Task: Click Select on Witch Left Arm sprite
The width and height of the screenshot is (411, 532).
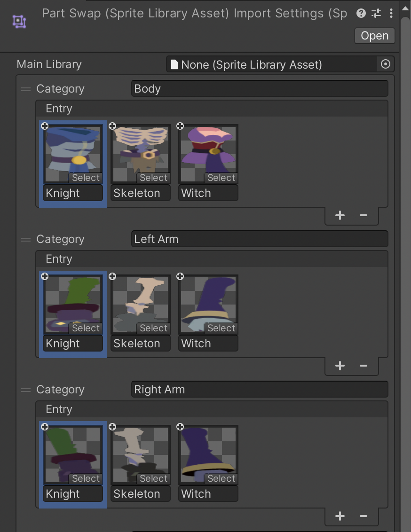Action: pyautogui.click(x=221, y=329)
